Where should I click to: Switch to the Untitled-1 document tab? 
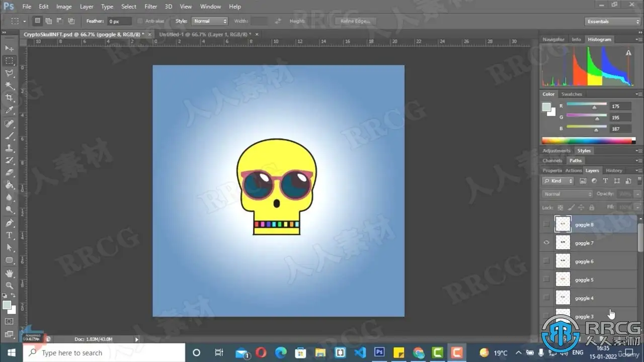pos(205,34)
